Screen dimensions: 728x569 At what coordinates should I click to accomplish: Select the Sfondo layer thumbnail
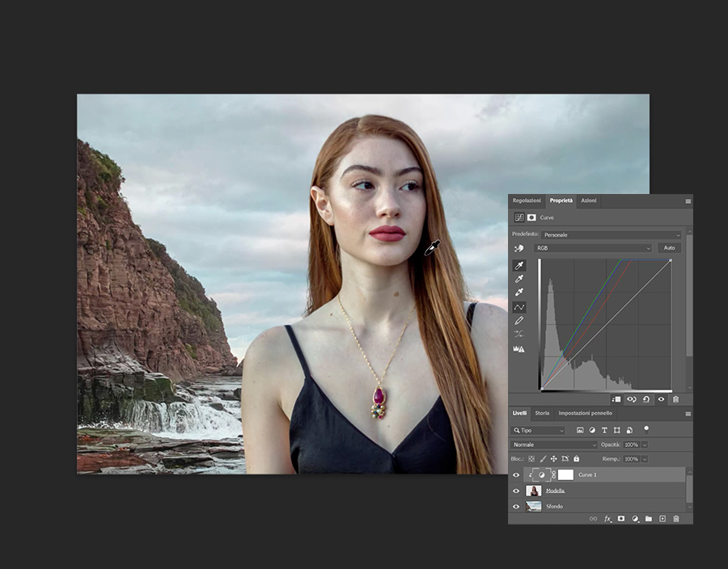coord(534,507)
